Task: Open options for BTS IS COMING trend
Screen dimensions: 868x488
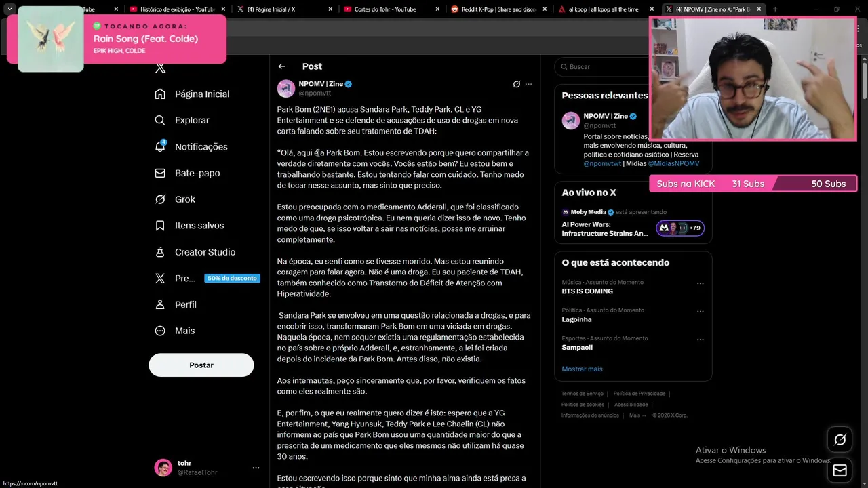Action: tap(701, 283)
